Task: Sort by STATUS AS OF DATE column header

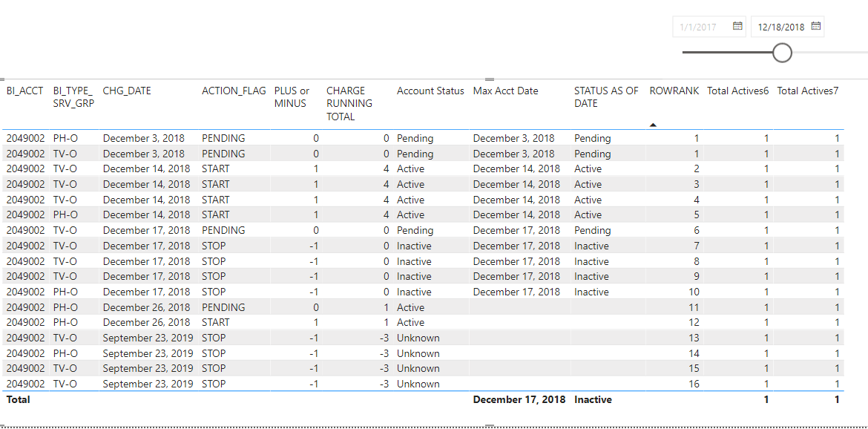Action: (606, 96)
